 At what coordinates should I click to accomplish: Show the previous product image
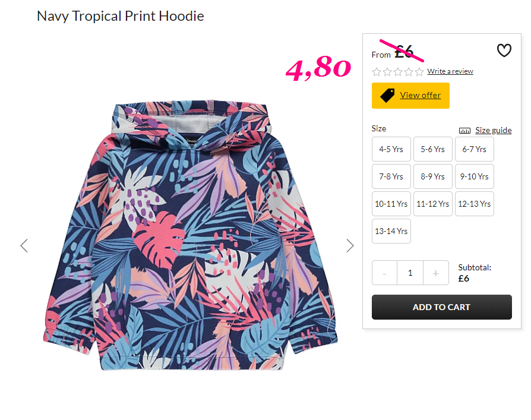pyautogui.click(x=24, y=245)
